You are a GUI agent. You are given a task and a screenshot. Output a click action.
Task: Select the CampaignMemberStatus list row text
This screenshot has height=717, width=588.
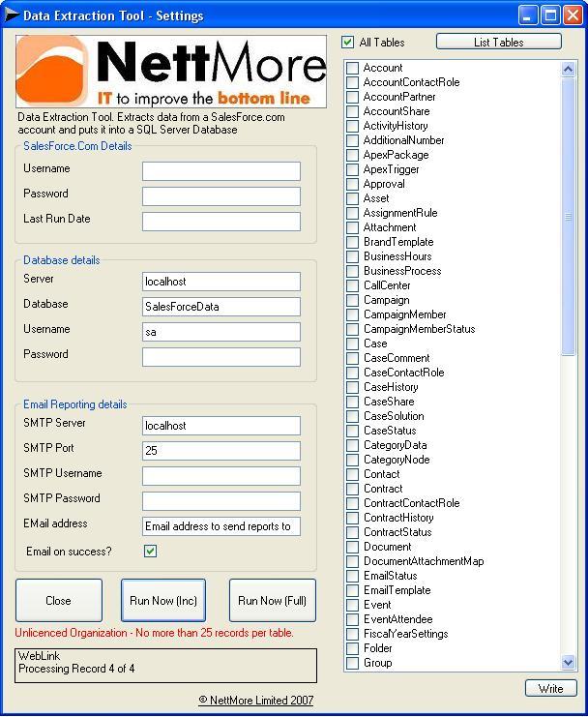(419, 329)
